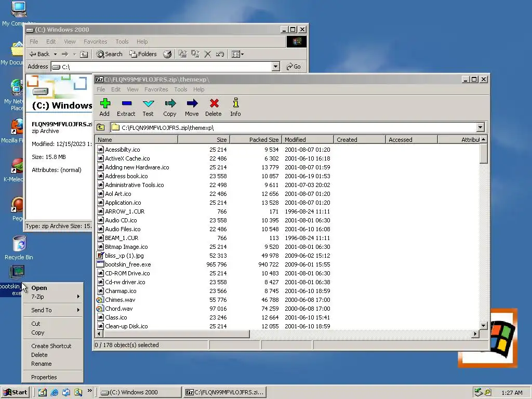Expand the Send To submenu
532x399 pixels.
[x=52, y=310]
